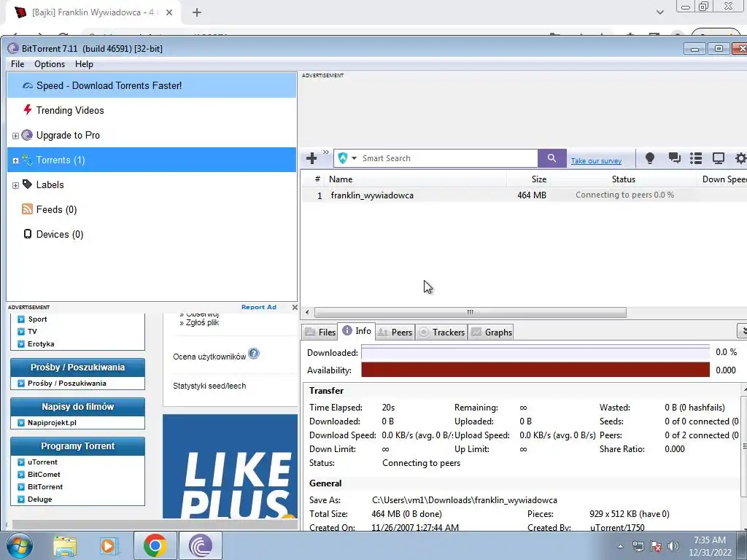747x560 pixels.
Task: Open the BitComet link in ad
Action: (44, 474)
